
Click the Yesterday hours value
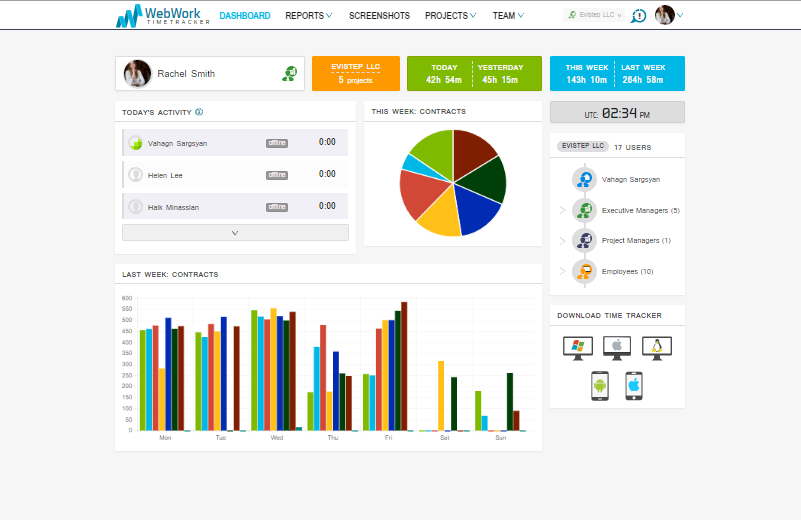pos(500,80)
